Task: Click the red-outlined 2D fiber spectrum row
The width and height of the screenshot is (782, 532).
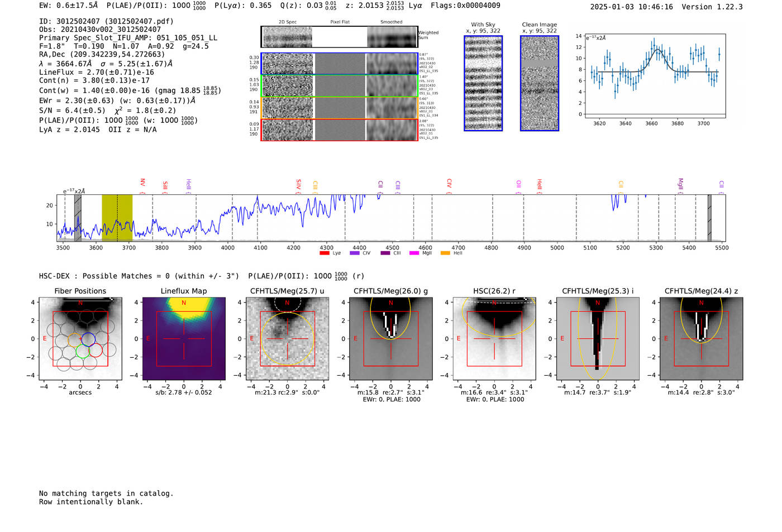Action: pos(340,130)
